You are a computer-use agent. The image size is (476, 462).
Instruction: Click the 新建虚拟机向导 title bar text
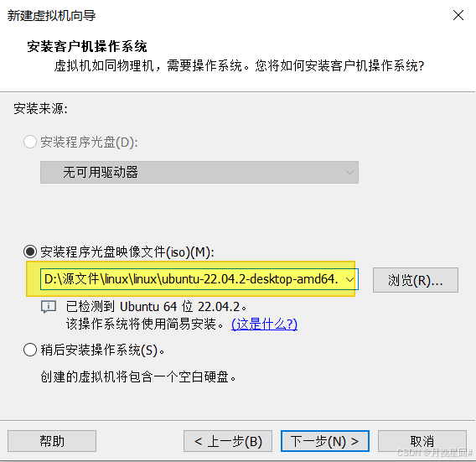[x=51, y=15]
